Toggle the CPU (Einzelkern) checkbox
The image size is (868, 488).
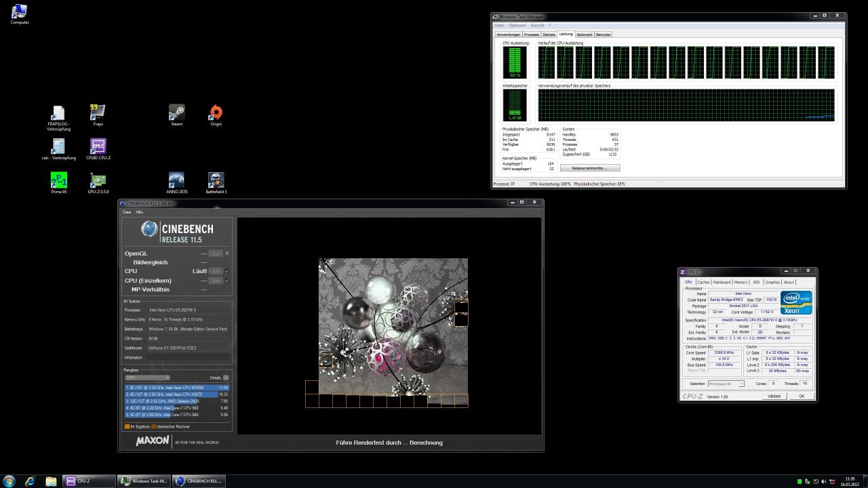pos(227,280)
